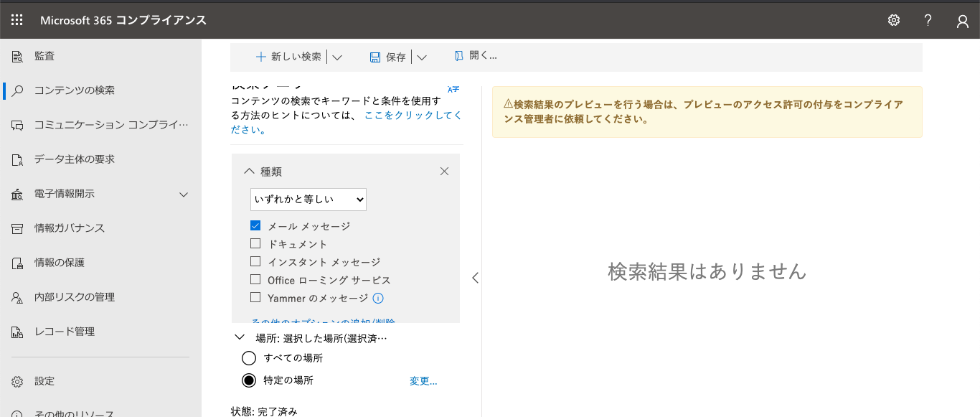Remove the 種類 condition with X

pos(444,171)
